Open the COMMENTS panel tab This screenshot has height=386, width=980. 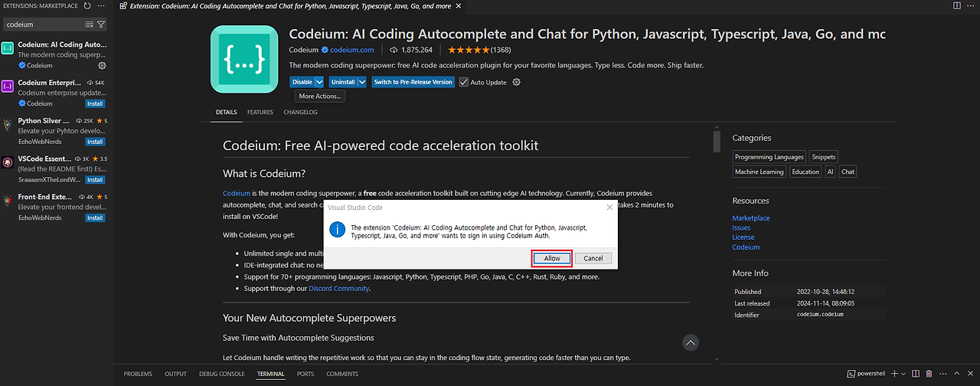(342, 374)
